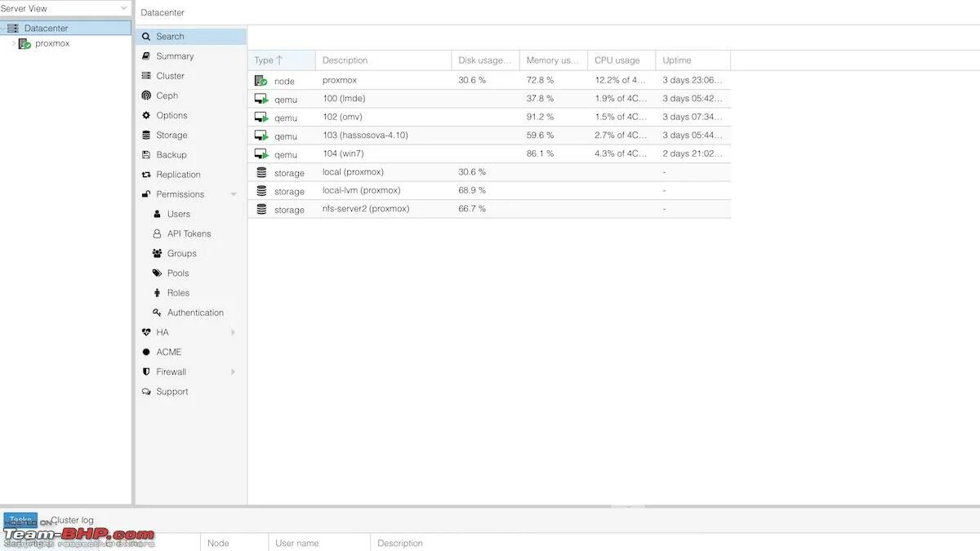Screen dimensions: 980x551
Task: Click storage icon for nfs-server2 (proxmox)
Action: [x=261, y=209]
